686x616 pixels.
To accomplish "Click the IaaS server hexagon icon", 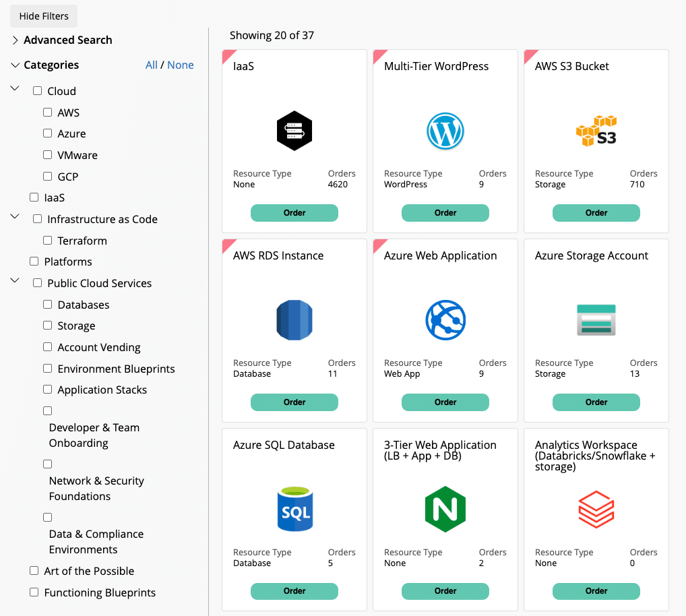I will pyautogui.click(x=294, y=131).
